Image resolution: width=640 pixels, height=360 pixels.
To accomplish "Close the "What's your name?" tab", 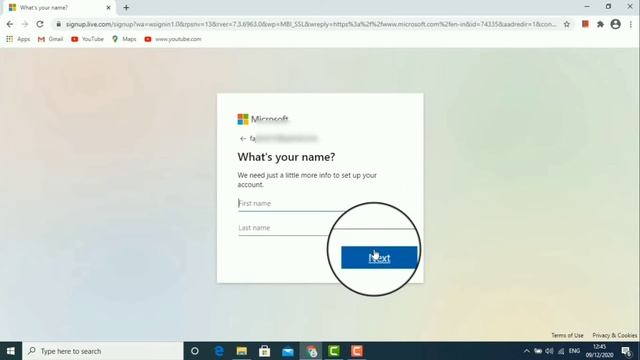I will pyautogui.click(x=109, y=8).
